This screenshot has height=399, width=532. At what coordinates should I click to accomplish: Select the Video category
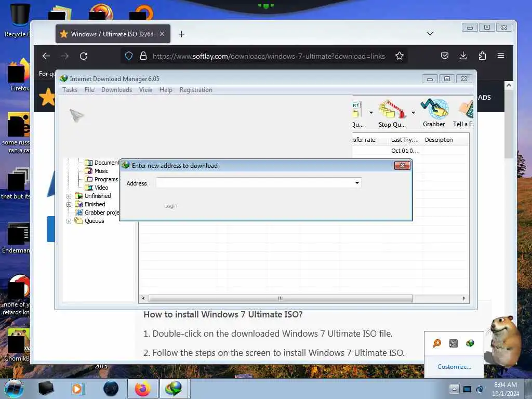pos(97,188)
